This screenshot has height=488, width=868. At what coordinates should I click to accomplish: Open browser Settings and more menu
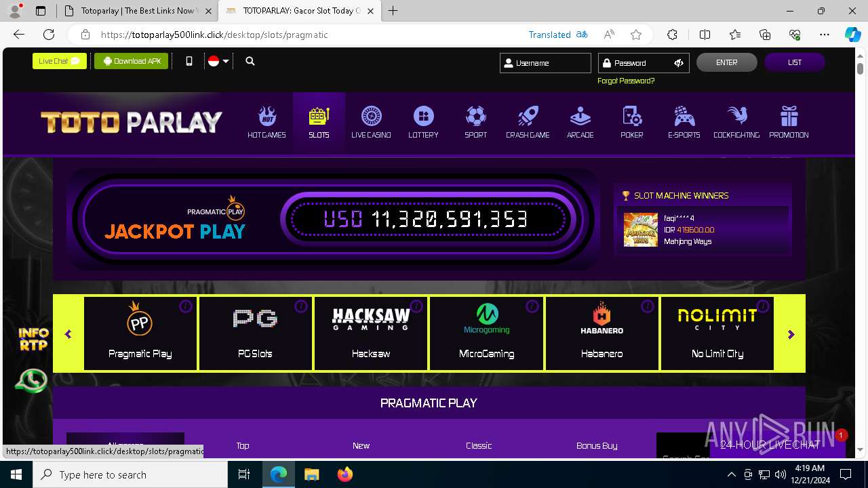point(825,35)
